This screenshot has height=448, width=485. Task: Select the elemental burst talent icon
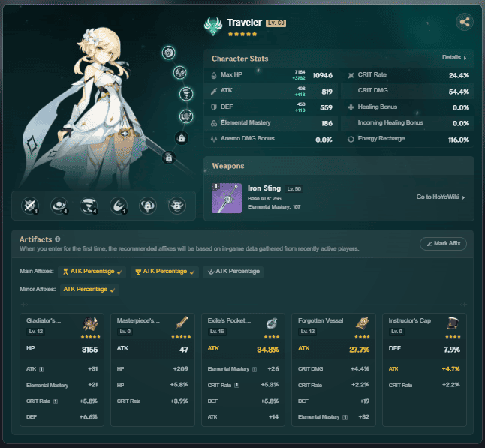(89, 206)
